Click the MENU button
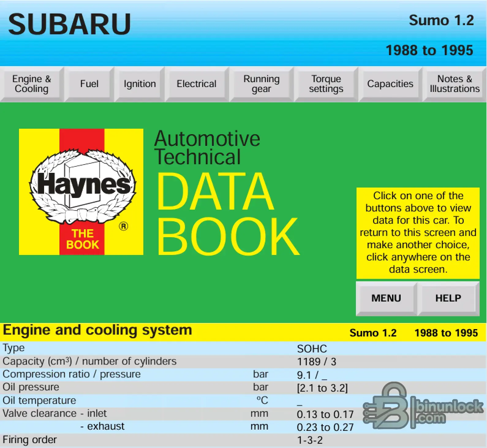The image size is (487, 448). click(x=386, y=298)
